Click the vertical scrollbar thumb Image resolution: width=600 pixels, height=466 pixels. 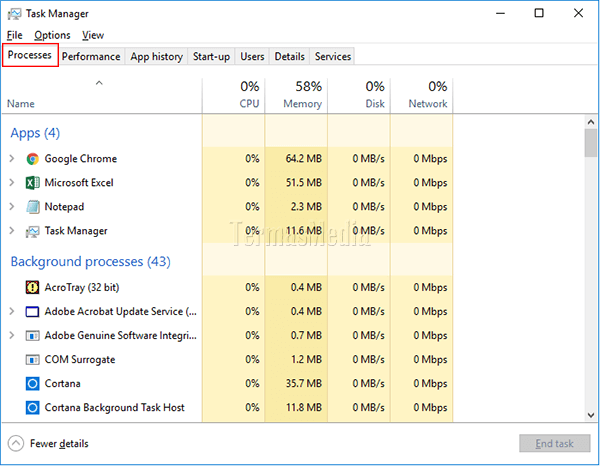(591, 143)
